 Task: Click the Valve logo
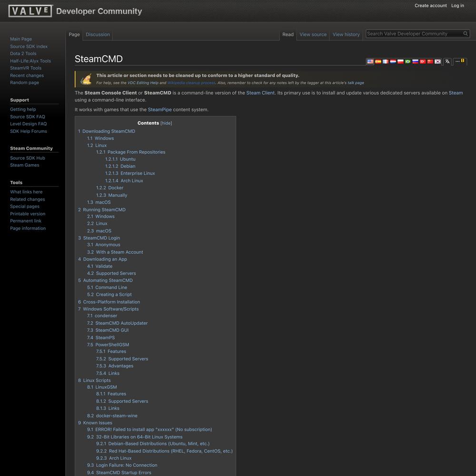pyautogui.click(x=30, y=11)
